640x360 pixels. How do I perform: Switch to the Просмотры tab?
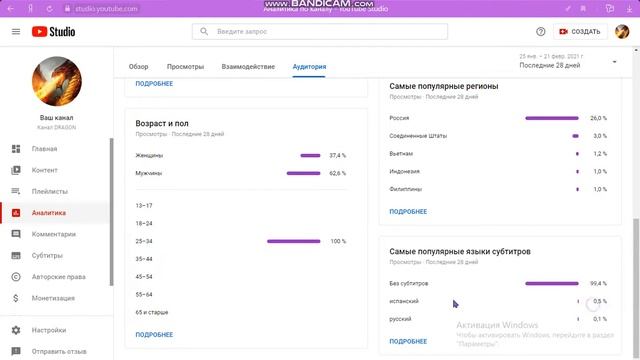pyautogui.click(x=185, y=67)
